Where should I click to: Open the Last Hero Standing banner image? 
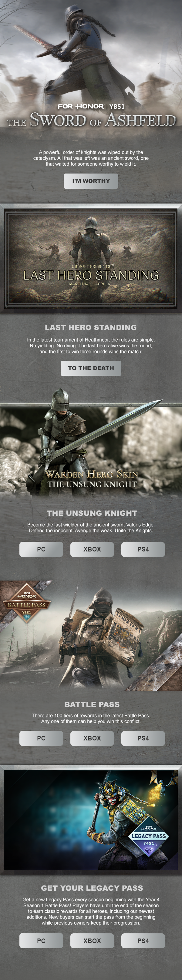91,259
